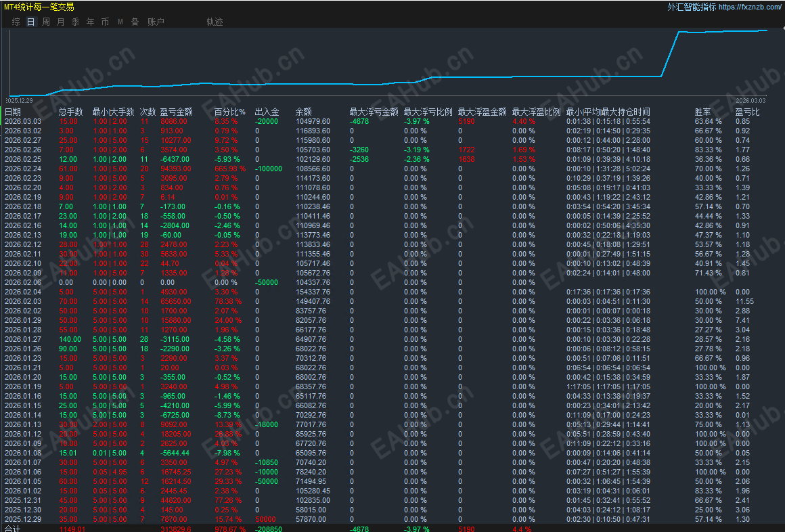Viewport: 785px width, 532px height.
Task: Click the 百分比% column header
Action: [230, 112]
